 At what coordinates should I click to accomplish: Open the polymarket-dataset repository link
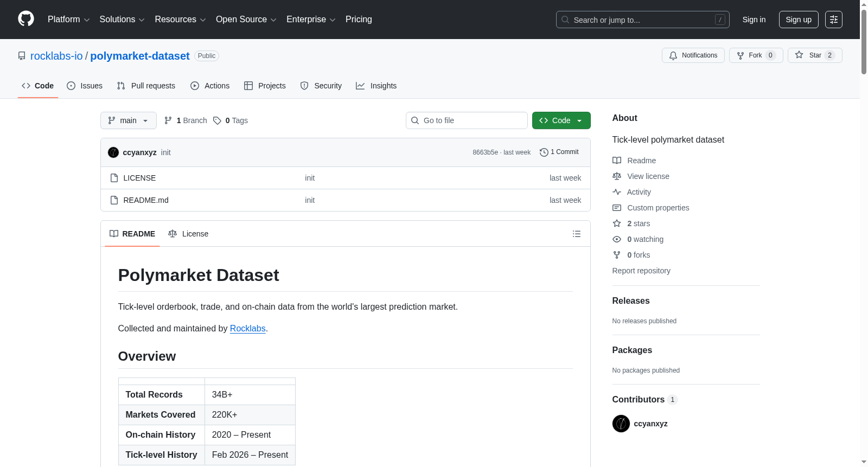click(140, 56)
